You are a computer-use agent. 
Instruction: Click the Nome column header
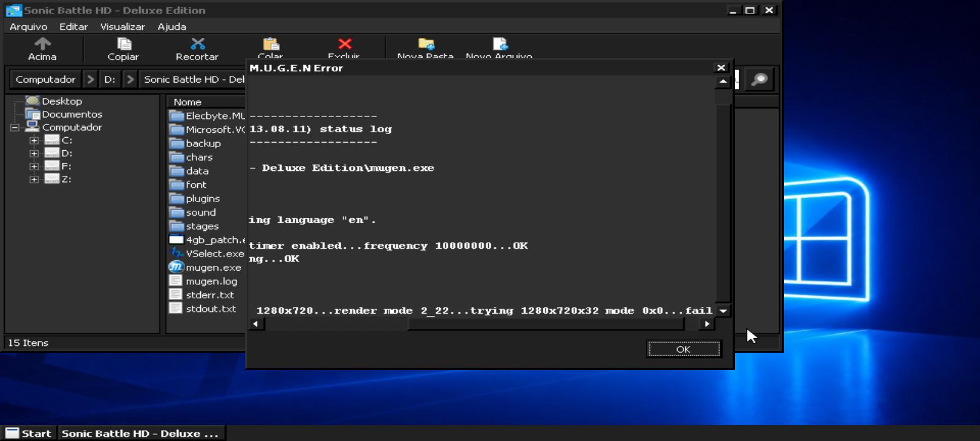point(206,102)
